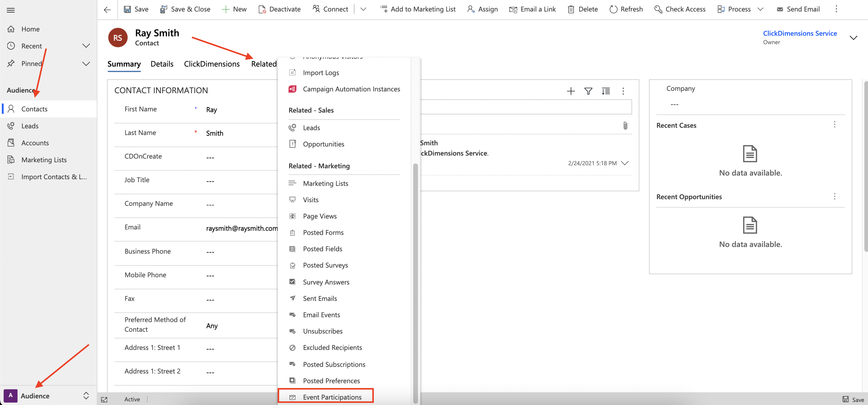The image size is (868, 405).
Task: Expand the Process dropdown
Action: pos(760,9)
